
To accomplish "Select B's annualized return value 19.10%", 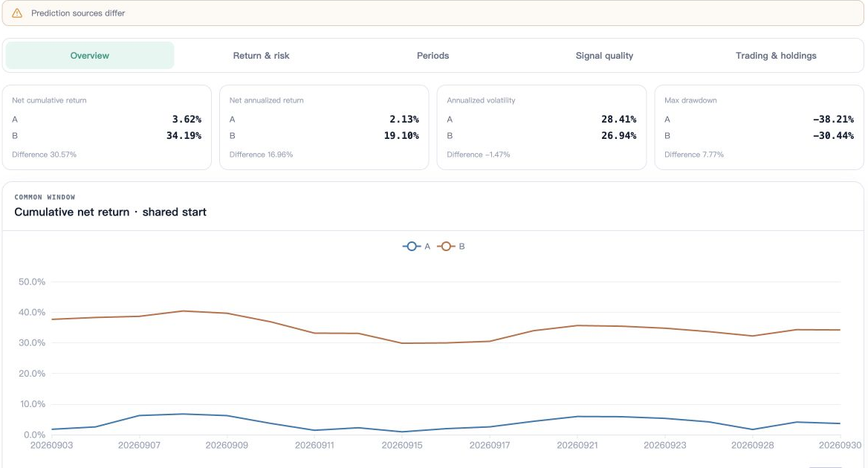I will pos(401,135).
